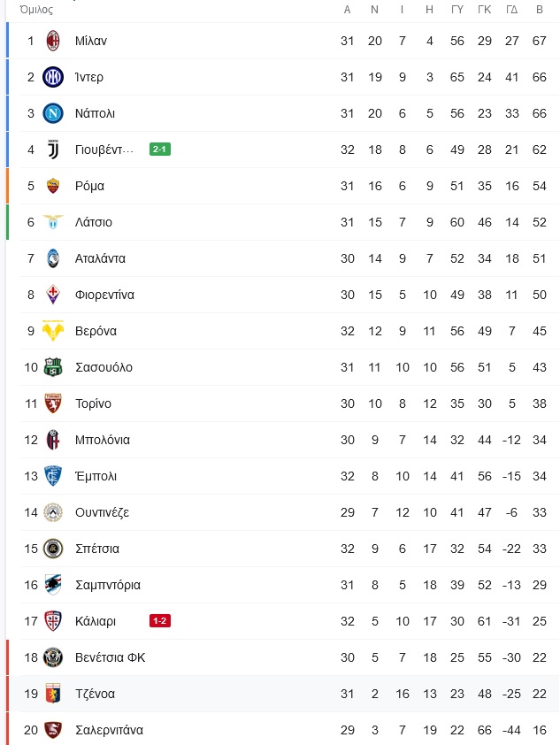The width and height of the screenshot is (560, 745).
Task: Click the Fiorentina crest
Action: click(x=53, y=295)
